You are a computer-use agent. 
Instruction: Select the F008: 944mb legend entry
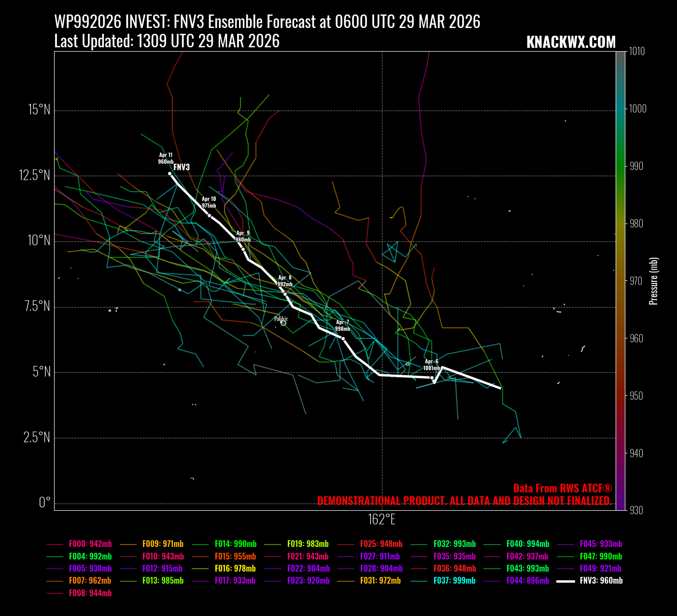click(x=90, y=593)
